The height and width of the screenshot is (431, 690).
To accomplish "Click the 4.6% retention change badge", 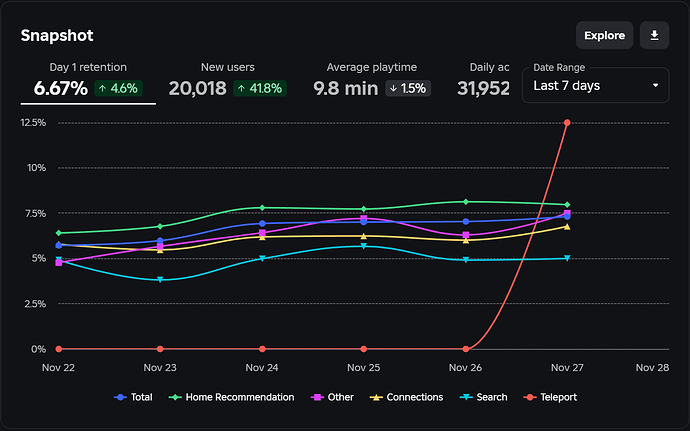I will click(118, 88).
